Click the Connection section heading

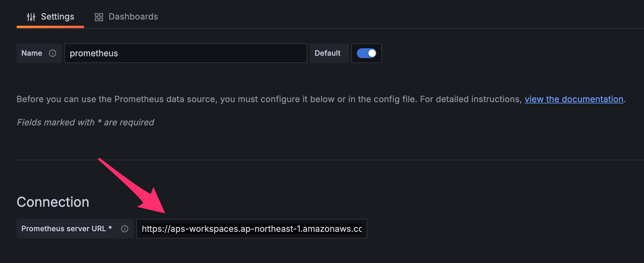pos(53,202)
